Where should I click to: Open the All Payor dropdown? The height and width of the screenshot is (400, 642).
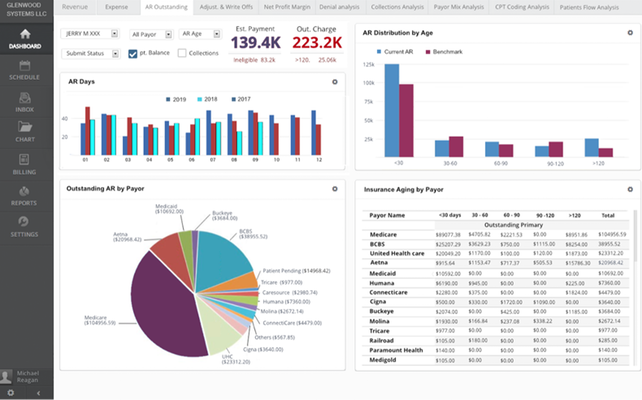click(x=152, y=34)
